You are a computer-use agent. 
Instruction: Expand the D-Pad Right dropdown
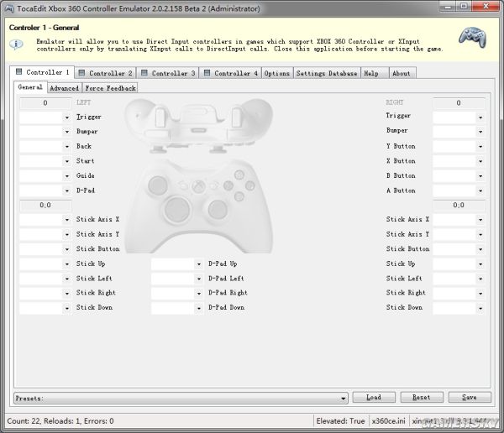[199, 293]
